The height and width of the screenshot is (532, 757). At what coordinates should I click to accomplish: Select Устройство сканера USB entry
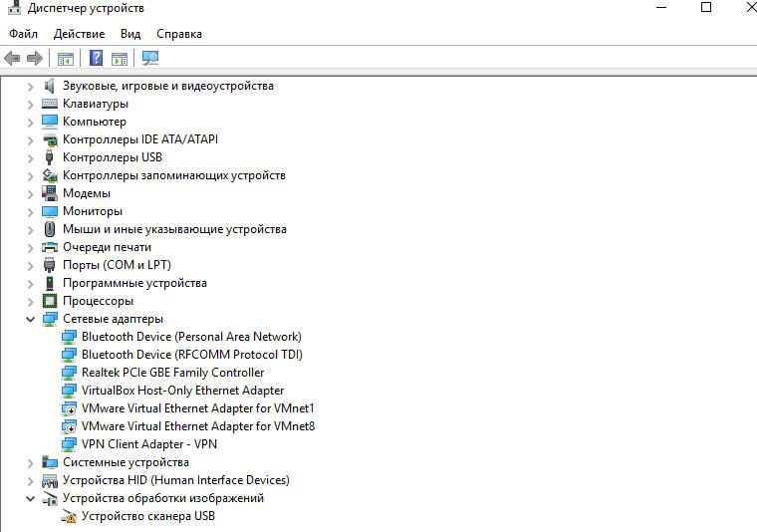[x=148, y=516]
